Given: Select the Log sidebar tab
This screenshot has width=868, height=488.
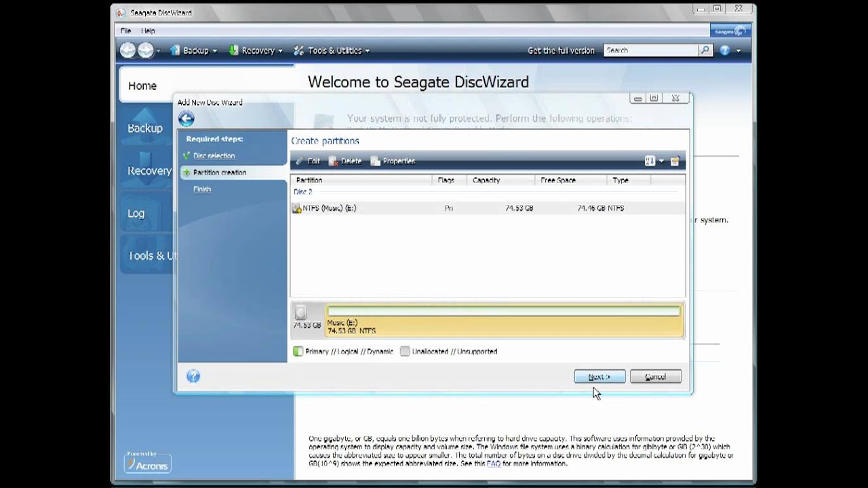Looking at the screenshot, I should coord(146,213).
